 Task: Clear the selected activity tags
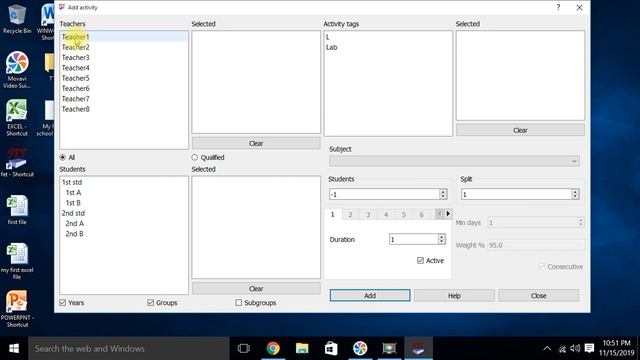click(520, 130)
